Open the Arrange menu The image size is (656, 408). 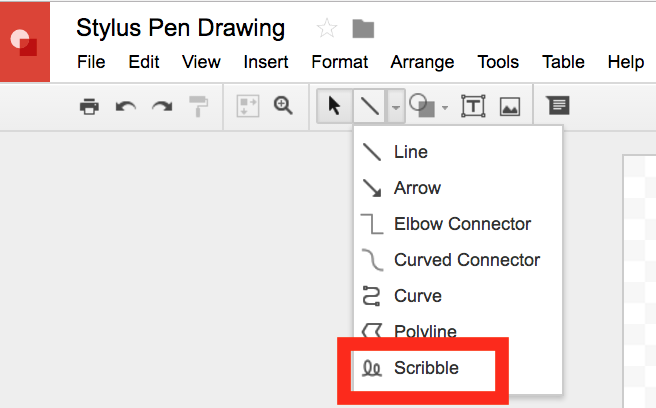click(422, 62)
